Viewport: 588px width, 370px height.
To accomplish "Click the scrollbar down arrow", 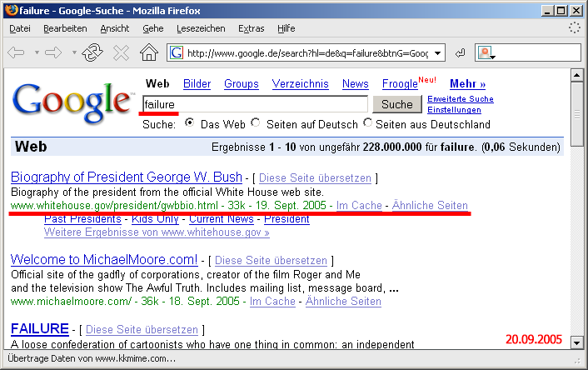I will [576, 342].
